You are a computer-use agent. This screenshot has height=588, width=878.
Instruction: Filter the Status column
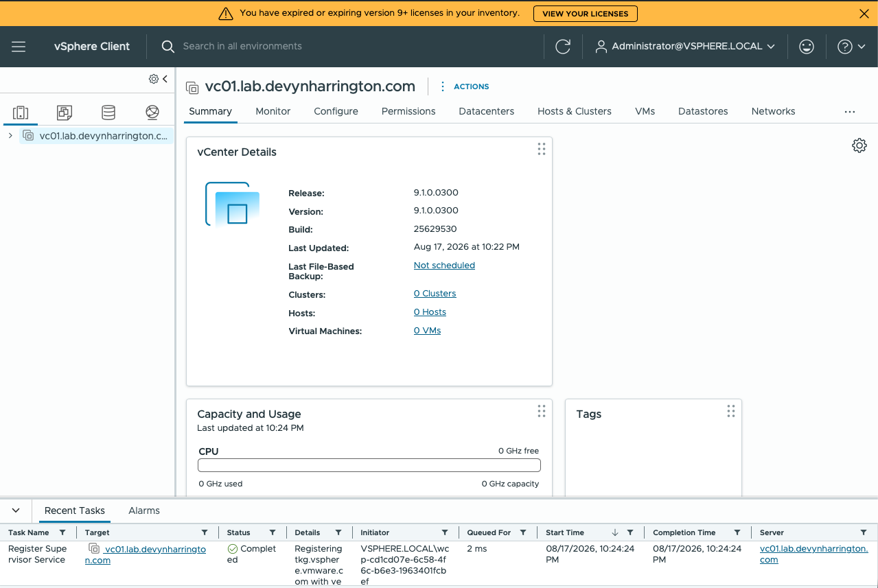[x=273, y=532]
